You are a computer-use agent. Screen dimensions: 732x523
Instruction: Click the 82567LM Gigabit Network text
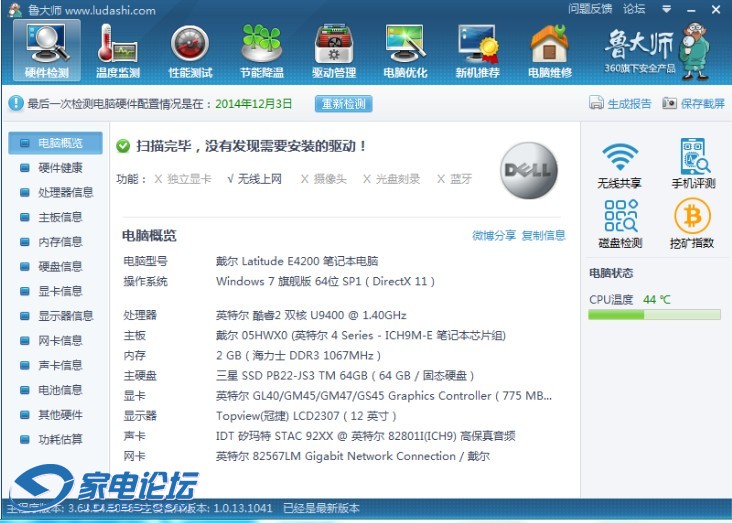[352, 456]
